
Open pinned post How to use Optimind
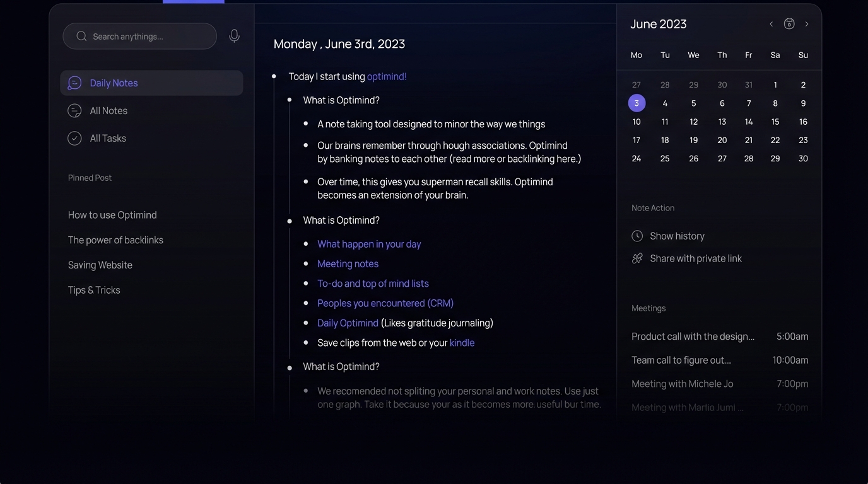112,215
